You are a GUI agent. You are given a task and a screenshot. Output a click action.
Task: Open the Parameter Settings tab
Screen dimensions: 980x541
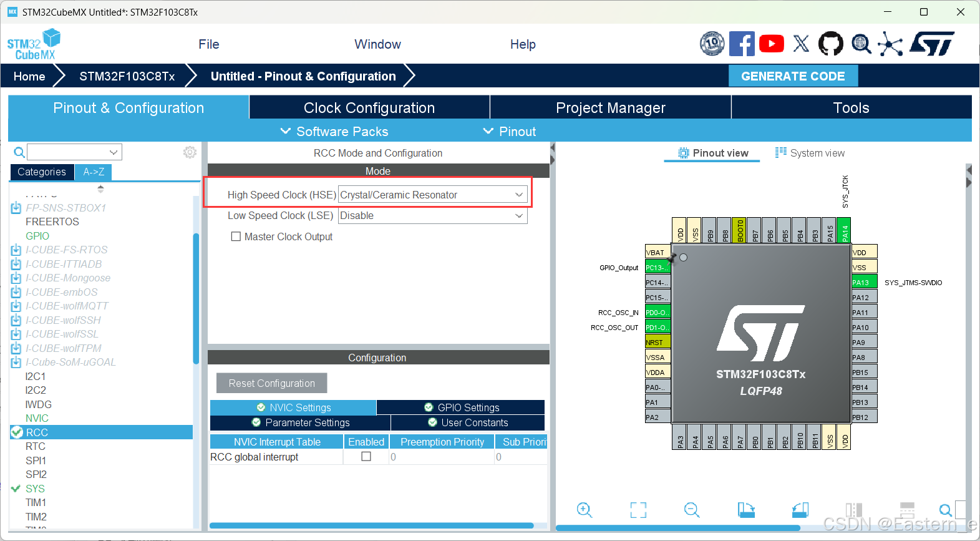pos(300,422)
